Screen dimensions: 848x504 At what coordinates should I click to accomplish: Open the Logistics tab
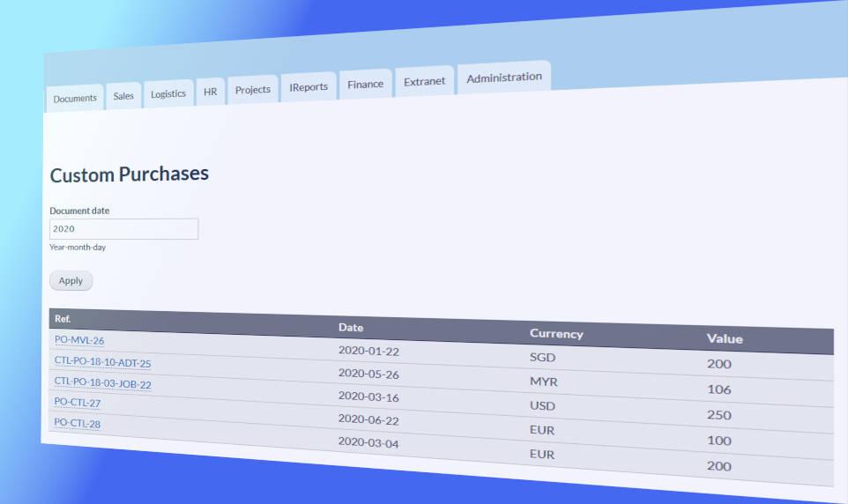pos(168,93)
